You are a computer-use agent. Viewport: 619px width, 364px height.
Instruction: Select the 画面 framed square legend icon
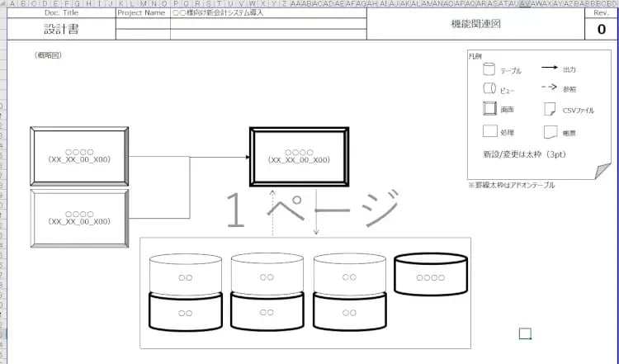click(489, 110)
